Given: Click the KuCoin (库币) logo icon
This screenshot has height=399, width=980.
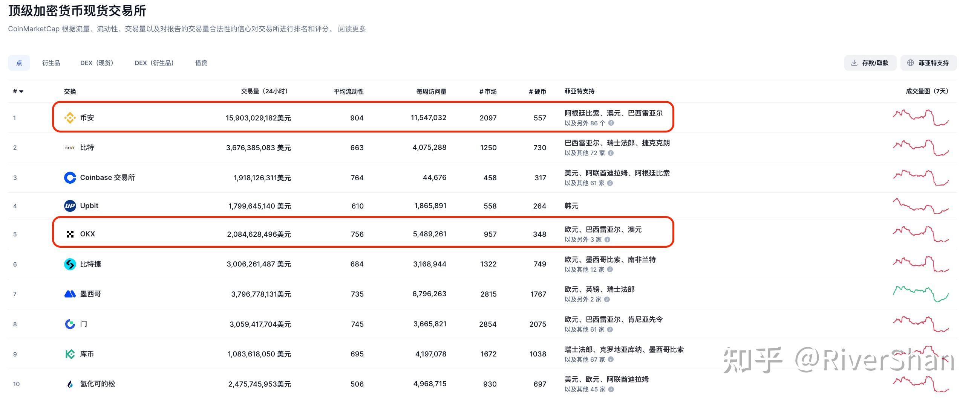Looking at the screenshot, I should [x=70, y=354].
